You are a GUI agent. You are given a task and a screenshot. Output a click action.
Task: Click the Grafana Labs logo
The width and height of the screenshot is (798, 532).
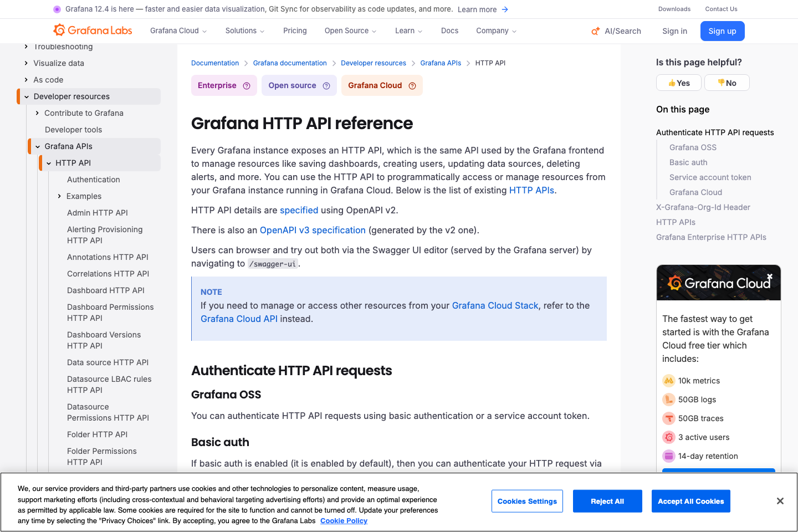point(92,30)
